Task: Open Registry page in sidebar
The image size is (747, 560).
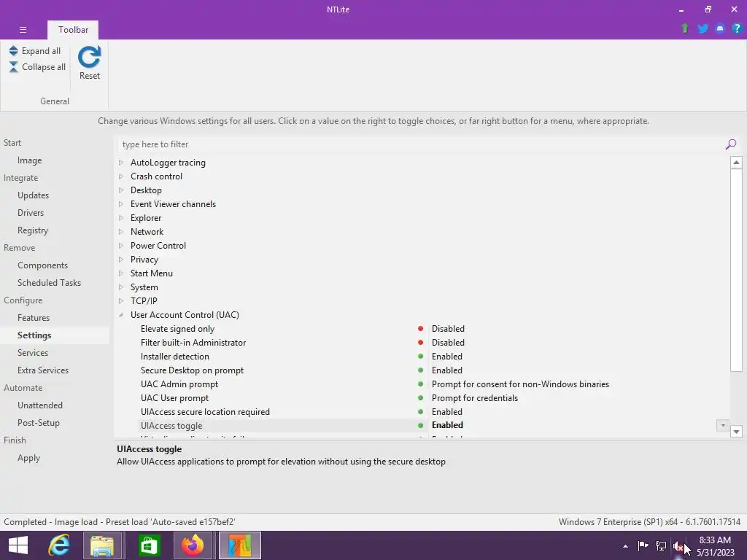Action: (32, 230)
